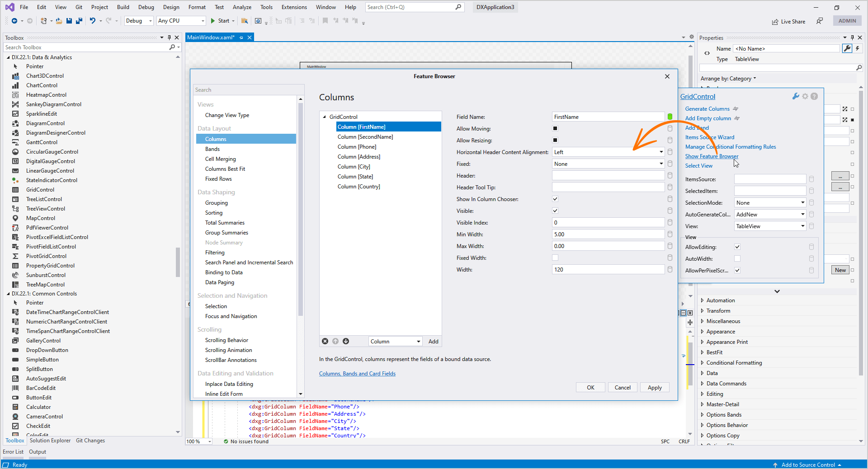Toggle the Show In Column Chooser checkbox
This screenshot has height=469, width=868.
[x=555, y=199]
